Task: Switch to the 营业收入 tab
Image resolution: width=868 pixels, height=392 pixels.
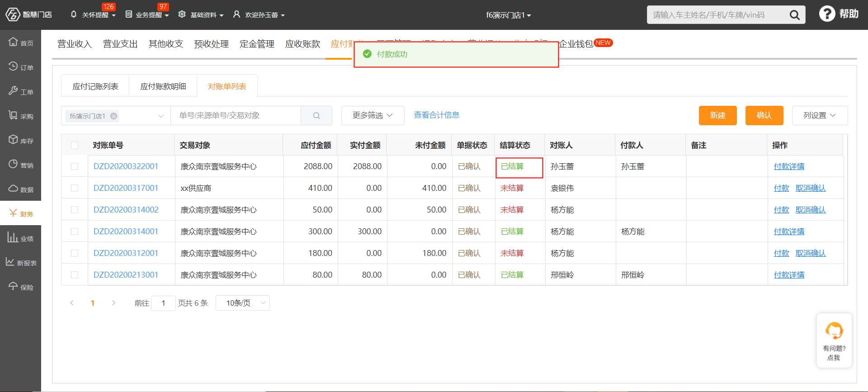Action: (75, 44)
